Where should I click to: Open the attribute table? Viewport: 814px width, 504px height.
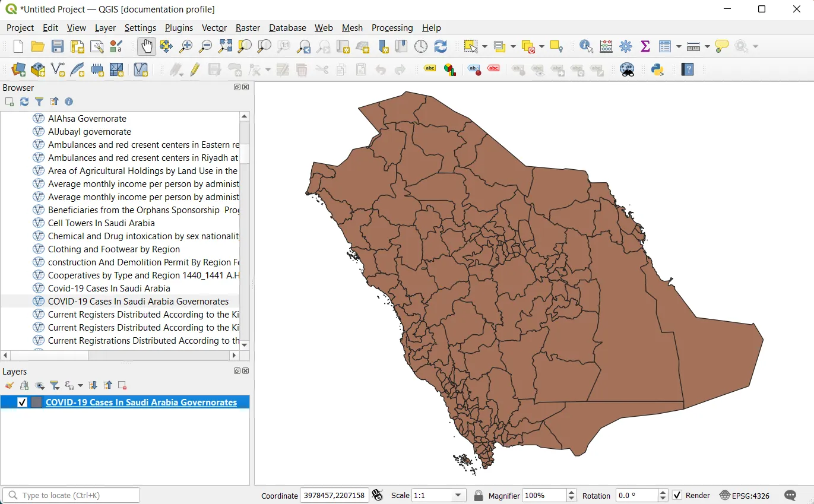click(x=664, y=46)
